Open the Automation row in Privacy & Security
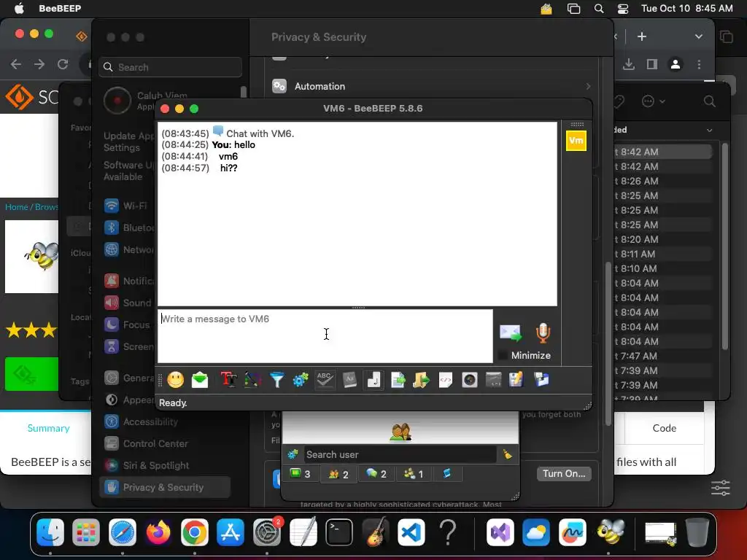 [x=431, y=86]
